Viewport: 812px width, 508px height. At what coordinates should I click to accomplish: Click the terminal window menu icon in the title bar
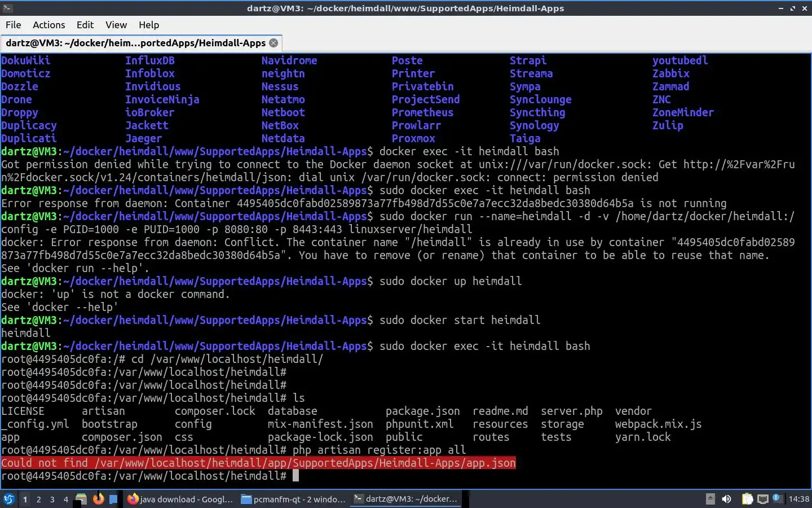[7, 8]
